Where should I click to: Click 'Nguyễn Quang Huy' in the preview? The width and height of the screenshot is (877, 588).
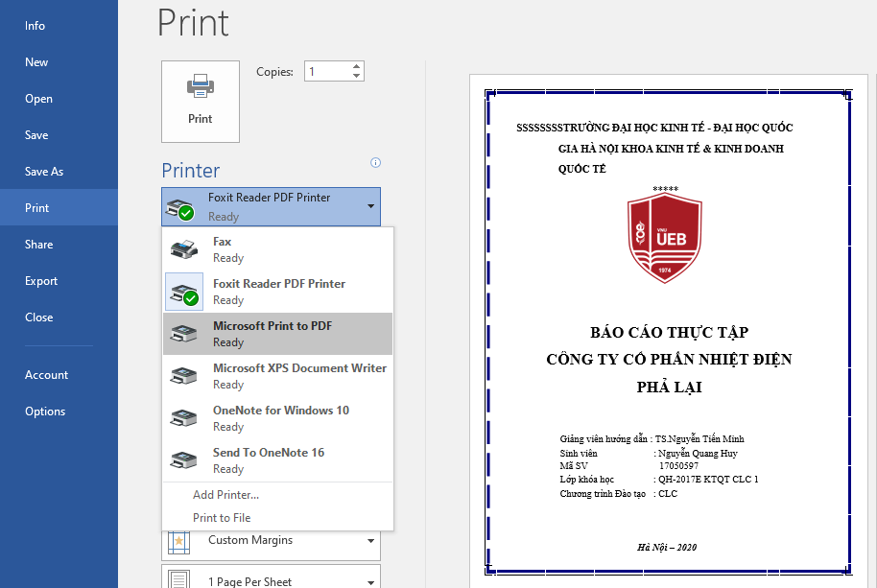tap(698, 454)
